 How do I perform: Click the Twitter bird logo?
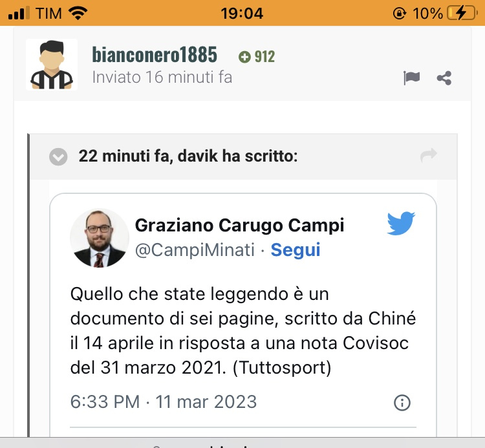[x=401, y=223]
